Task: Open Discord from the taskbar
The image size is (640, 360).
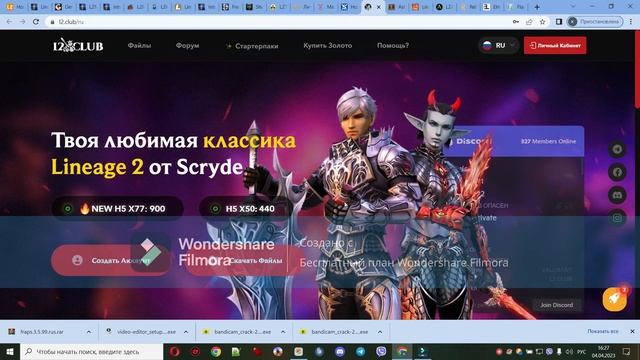Action: 340,351
